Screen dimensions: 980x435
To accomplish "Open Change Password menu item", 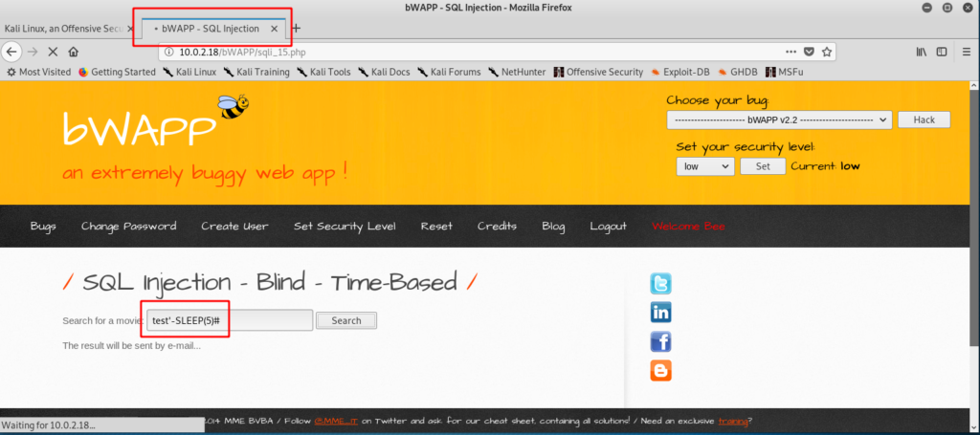I will (129, 226).
